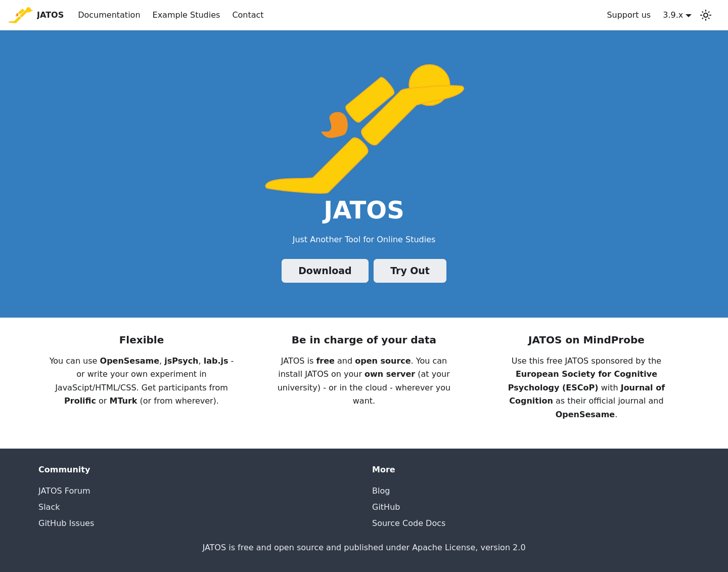Click the JATOS brand name in navbar
728x572 pixels.
pos(50,15)
